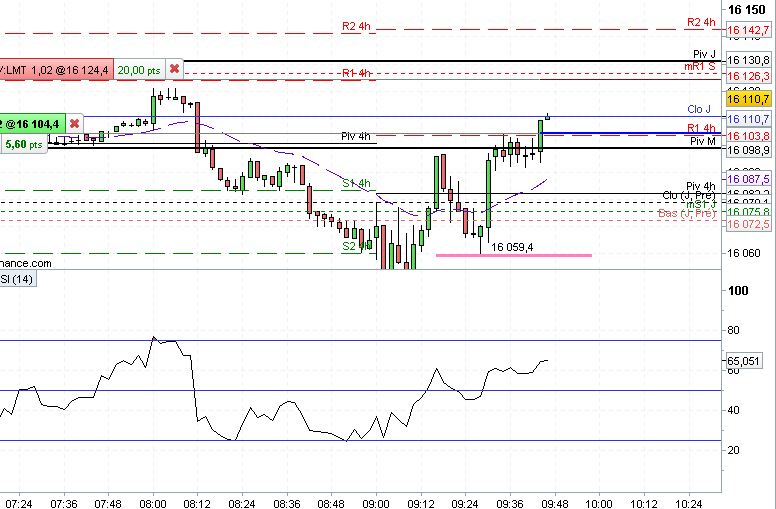This screenshot has width=776, height=509.
Task: Click the green S2 4h support label
Action: click(356, 246)
